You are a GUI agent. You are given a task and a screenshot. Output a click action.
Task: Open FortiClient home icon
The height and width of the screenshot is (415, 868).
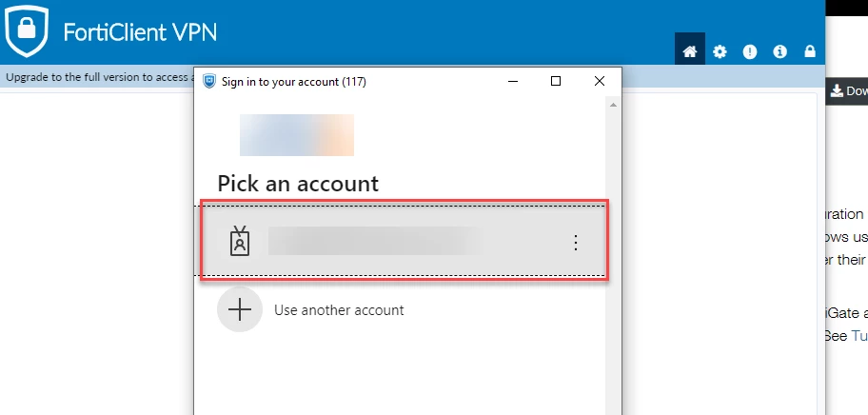(x=689, y=51)
